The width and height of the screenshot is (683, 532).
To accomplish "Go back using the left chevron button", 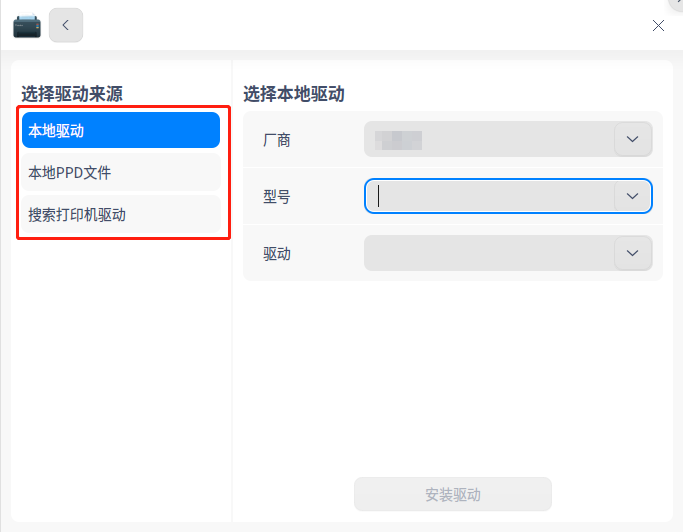I will (66, 25).
